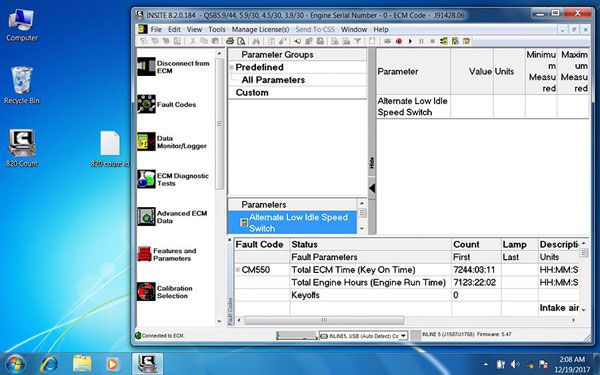Click the Disconnect from ECM icon
The image size is (600, 375).
click(x=146, y=67)
